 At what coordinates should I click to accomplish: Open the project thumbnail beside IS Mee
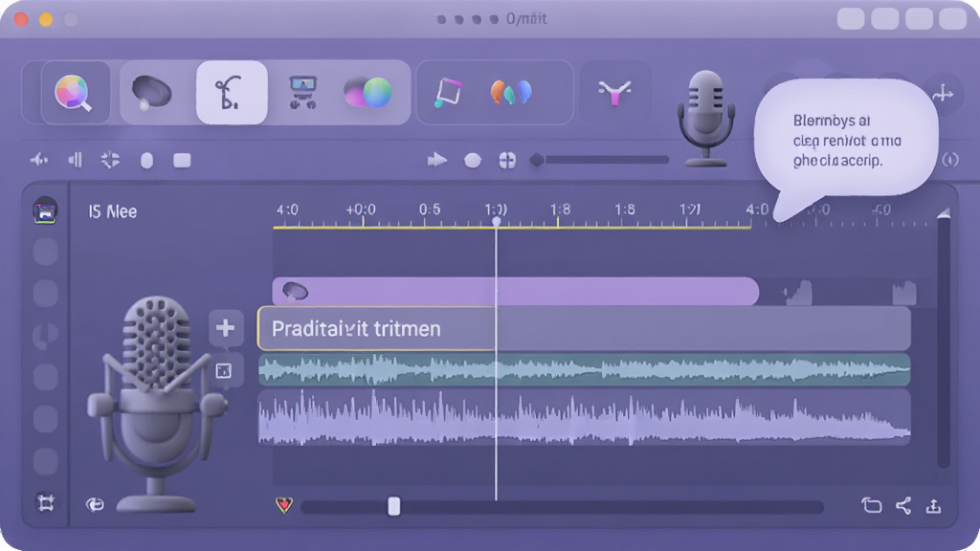coord(45,211)
